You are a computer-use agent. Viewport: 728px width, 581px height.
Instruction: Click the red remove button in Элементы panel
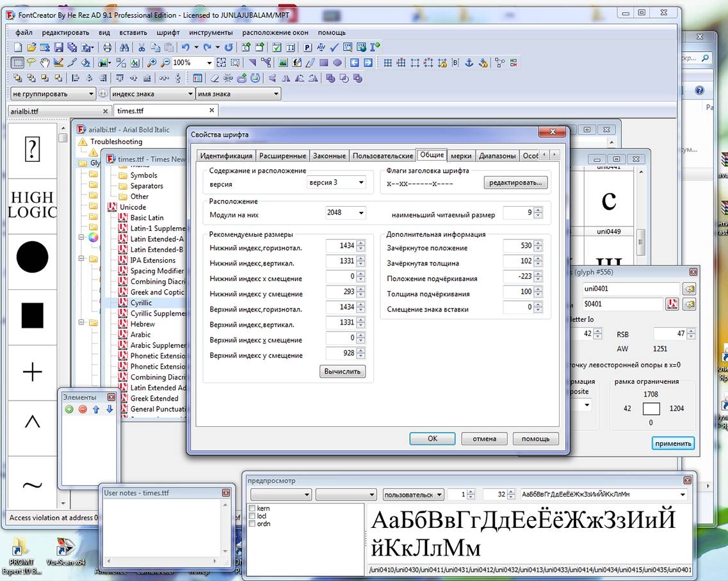click(x=83, y=410)
